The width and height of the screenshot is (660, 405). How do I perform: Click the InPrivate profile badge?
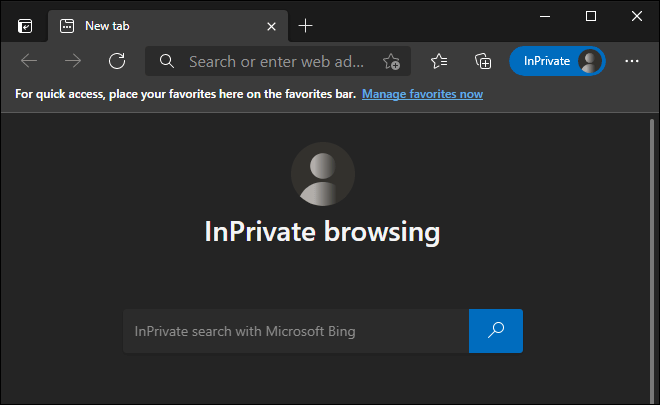pos(557,61)
